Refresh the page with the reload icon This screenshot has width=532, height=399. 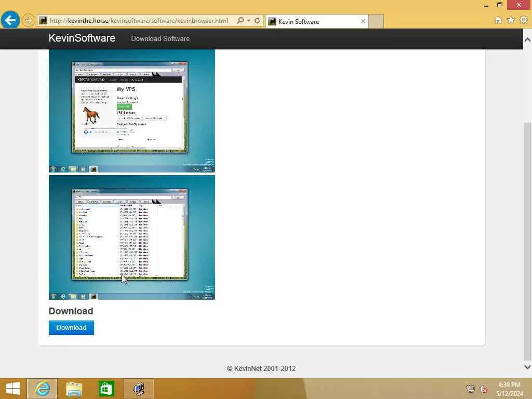[257, 21]
